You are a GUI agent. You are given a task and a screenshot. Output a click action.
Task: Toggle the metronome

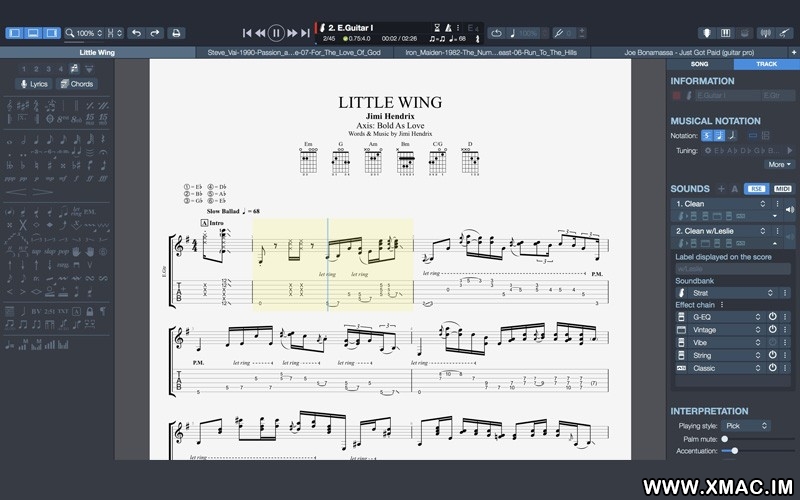pyautogui.click(x=448, y=28)
